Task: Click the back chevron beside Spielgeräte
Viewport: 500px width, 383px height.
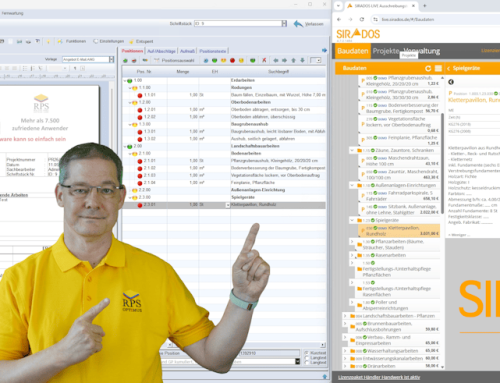Action: pyautogui.click(x=448, y=68)
